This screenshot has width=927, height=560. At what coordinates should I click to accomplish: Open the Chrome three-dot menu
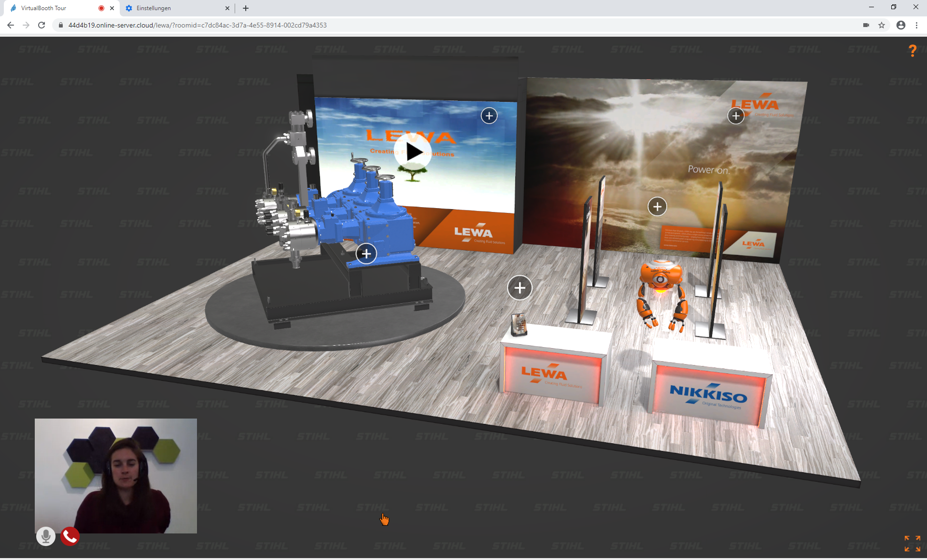point(916,25)
